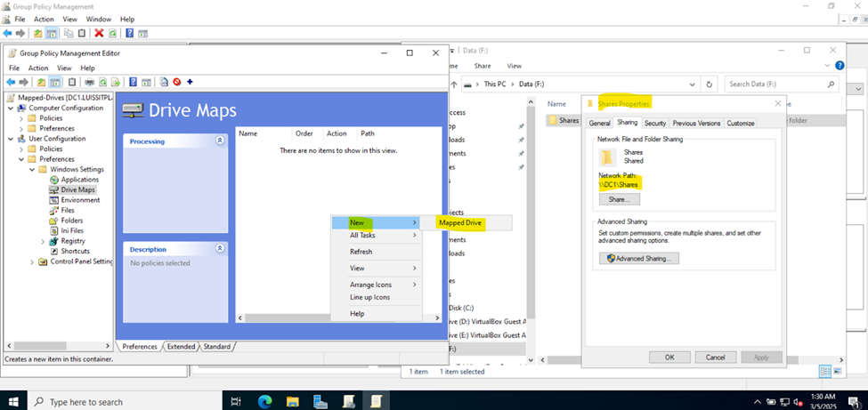Click the Advanced Sharing... button

click(639, 259)
